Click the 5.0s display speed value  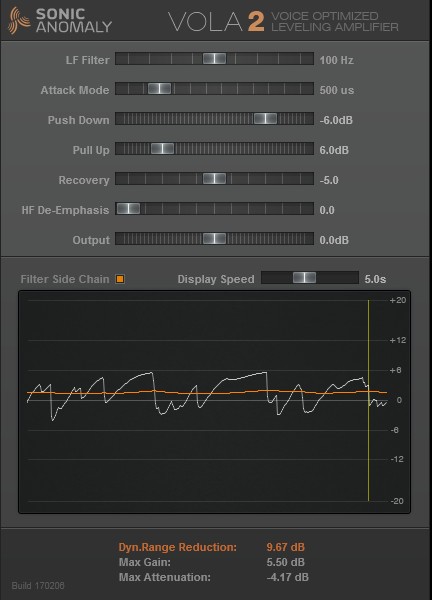(x=375, y=279)
